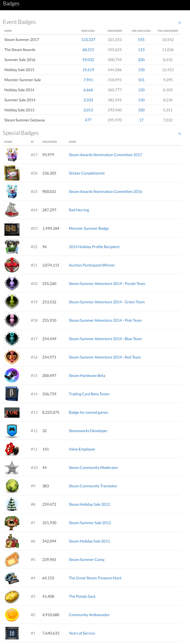The image size is (190, 644).
Task: Click the Event Badges permalink icon
Action: [180, 23]
